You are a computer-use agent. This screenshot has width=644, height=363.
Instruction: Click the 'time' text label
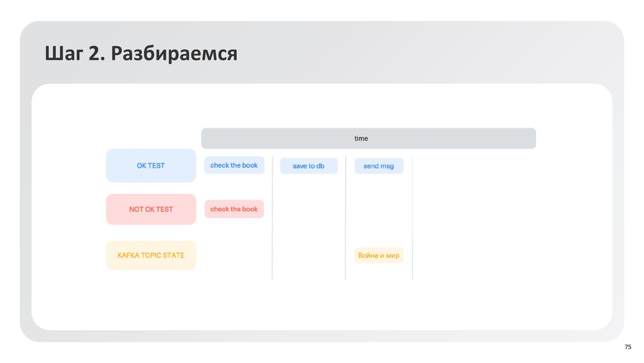click(x=361, y=139)
